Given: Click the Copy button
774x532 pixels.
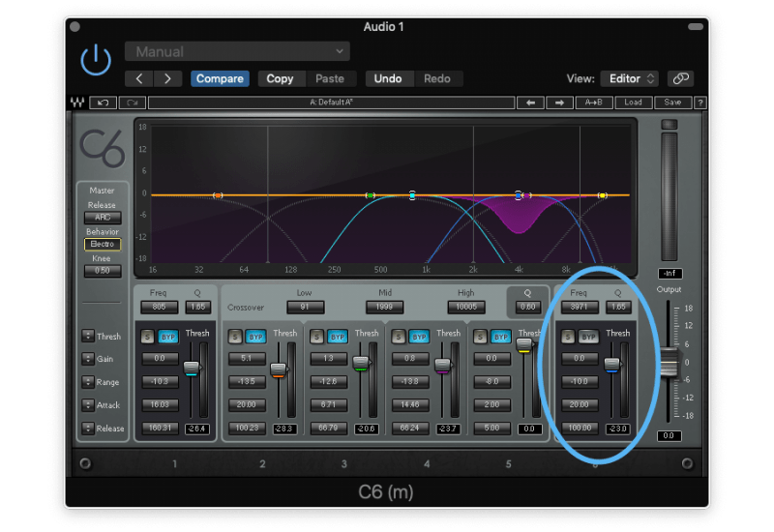Looking at the screenshot, I should [x=280, y=79].
